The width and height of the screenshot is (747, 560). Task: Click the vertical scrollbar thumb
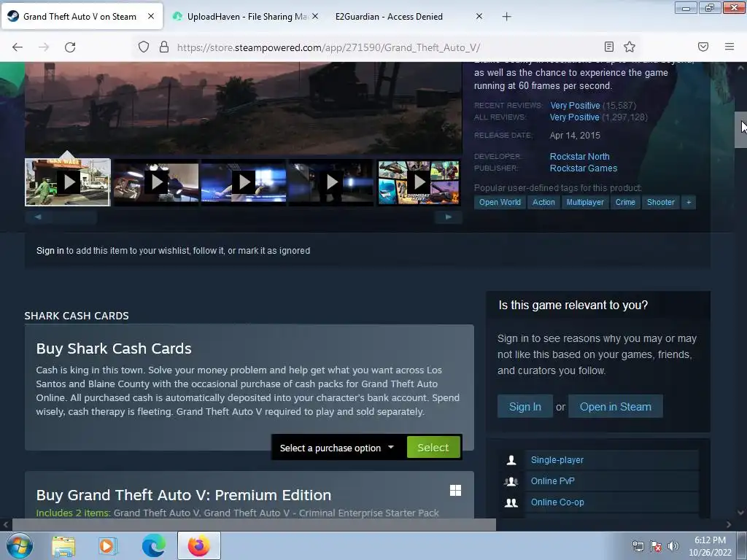(x=740, y=130)
